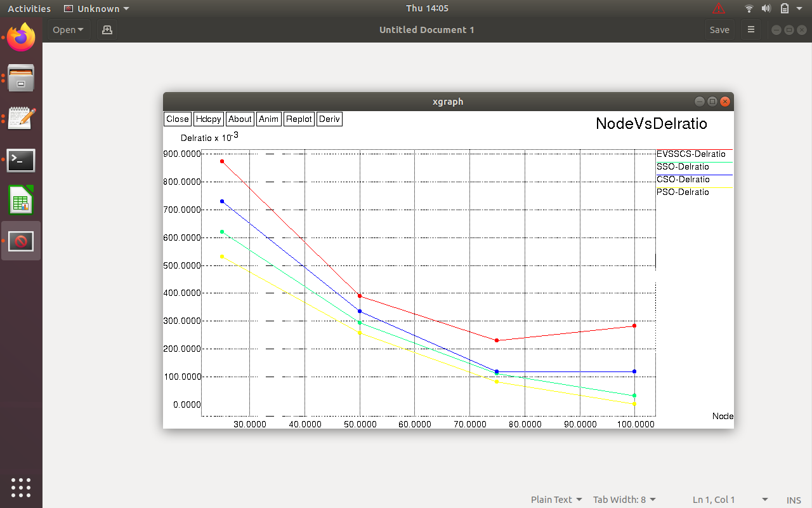Open the Files manager dock icon
Image resolution: width=812 pixels, height=508 pixels.
(x=21, y=78)
